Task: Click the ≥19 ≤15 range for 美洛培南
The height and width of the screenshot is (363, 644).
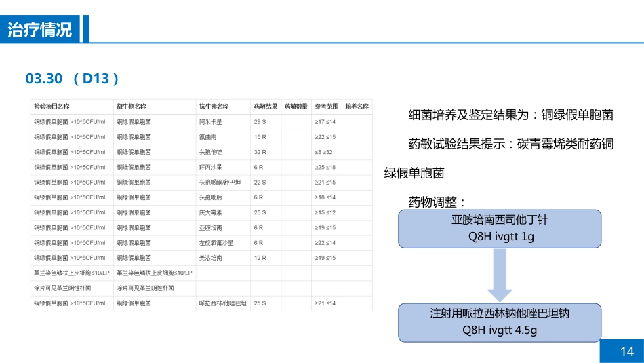Action: (x=325, y=258)
